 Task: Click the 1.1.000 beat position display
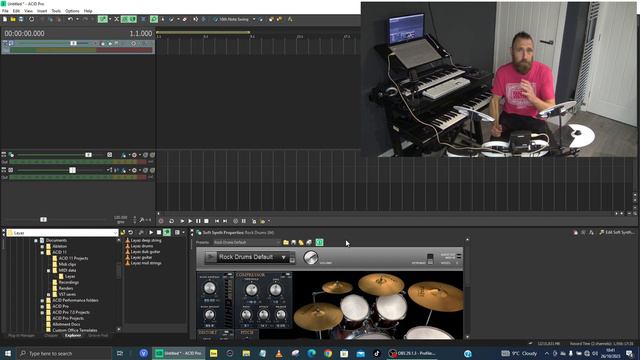coord(141,33)
